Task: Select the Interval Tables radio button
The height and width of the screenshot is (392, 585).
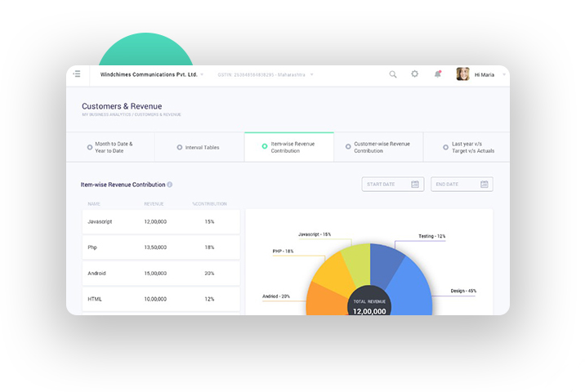Action: (x=180, y=147)
